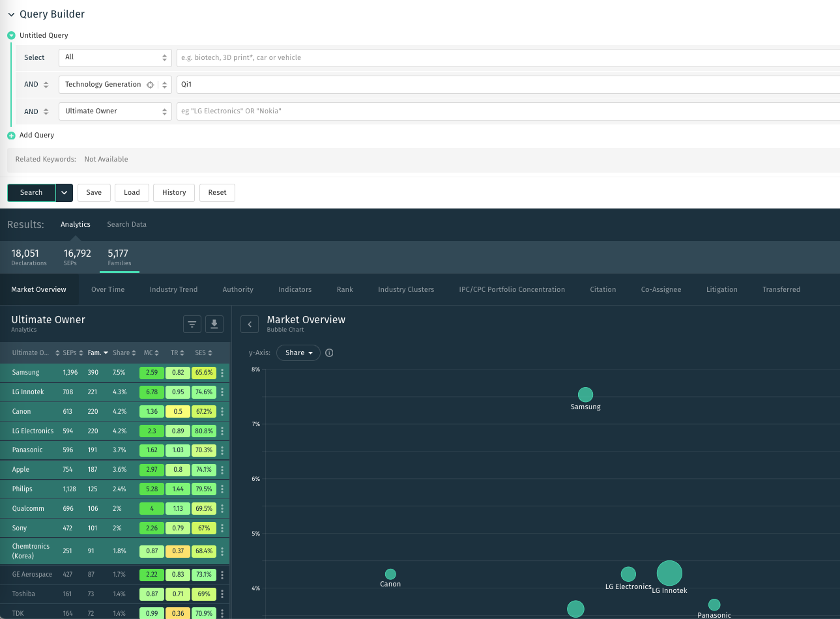Click target icon in Technology Generation field
Image resolution: width=840 pixels, height=619 pixels.
coord(151,85)
